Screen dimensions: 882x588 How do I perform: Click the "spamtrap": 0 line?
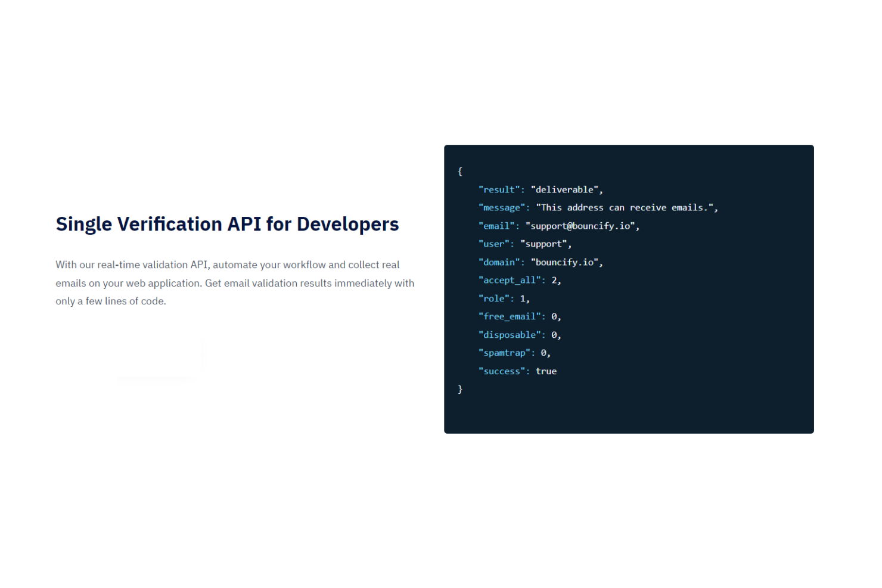pyautogui.click(x=514, y=353)
